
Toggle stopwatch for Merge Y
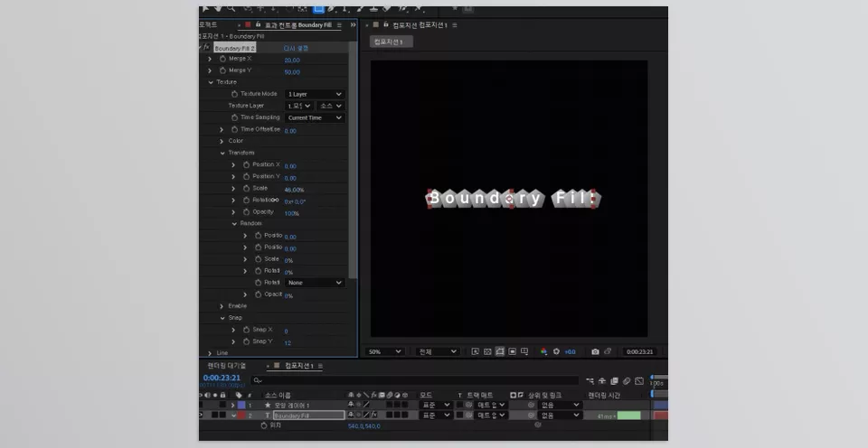(x=222, y=70)
